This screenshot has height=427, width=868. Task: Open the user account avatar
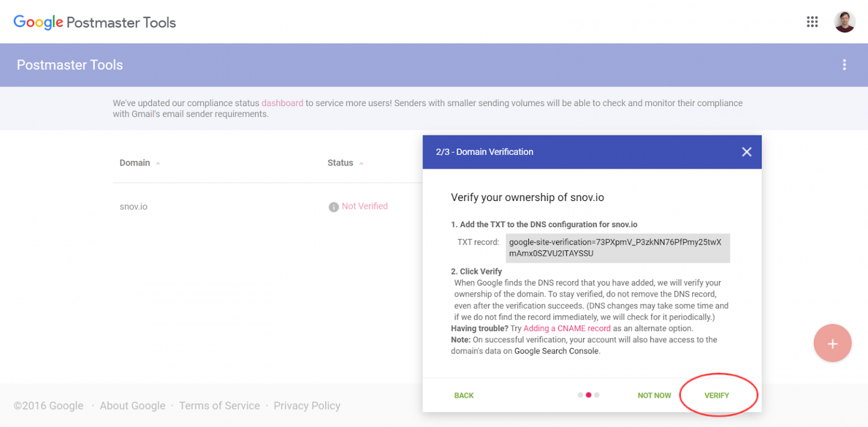coord(845,22)
